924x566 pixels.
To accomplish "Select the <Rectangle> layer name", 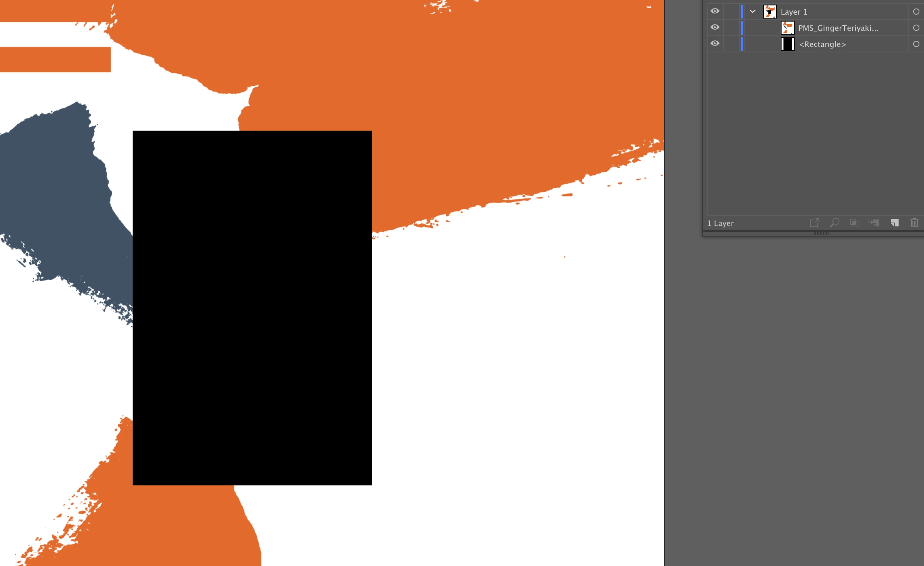I will [822, 44].
